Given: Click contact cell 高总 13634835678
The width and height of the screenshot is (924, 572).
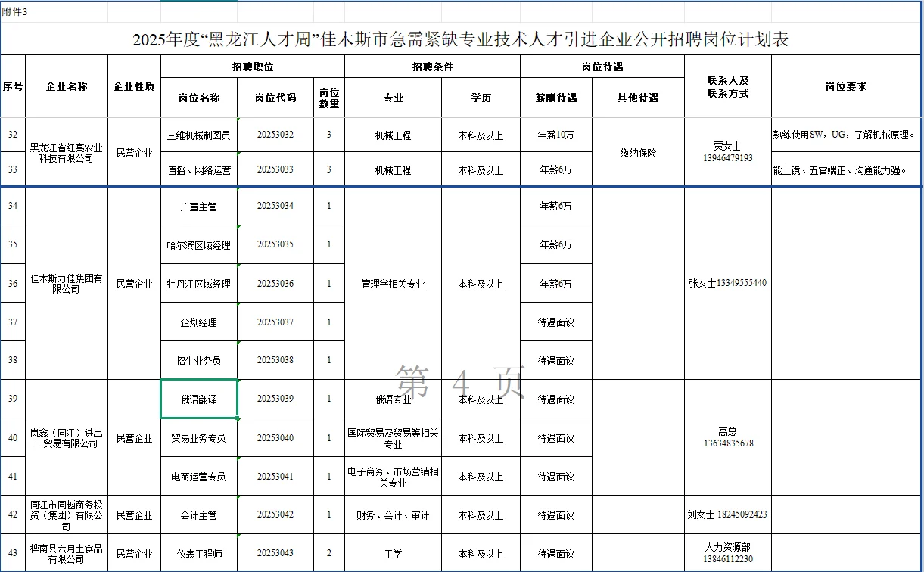Looking at the screenshot, I should pos(728,437).
